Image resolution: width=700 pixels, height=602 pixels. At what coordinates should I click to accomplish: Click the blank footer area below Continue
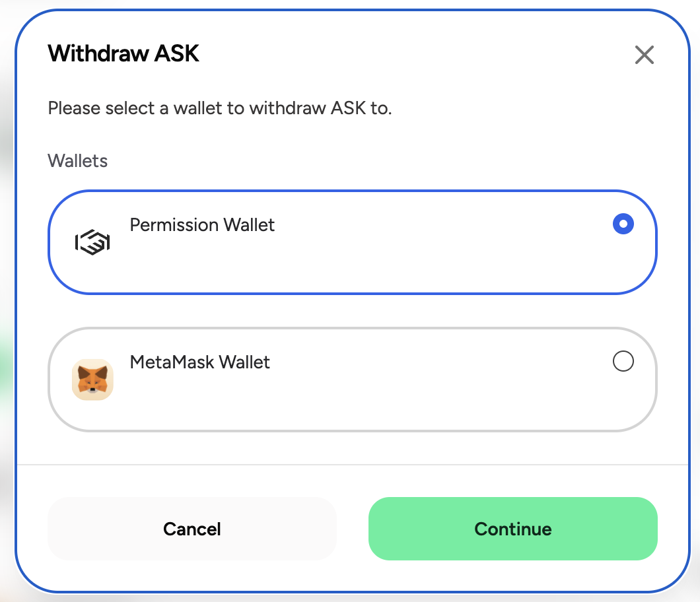[x=353, y=575]
